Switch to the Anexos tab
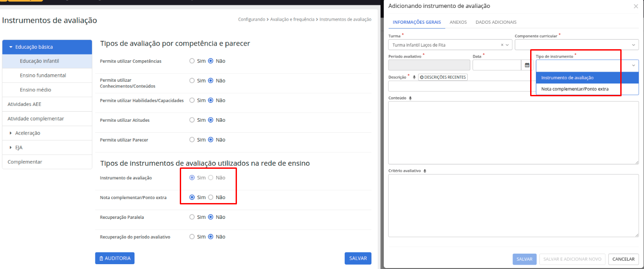Image resolution: width=644 pixels, height=269 pixels. [x=458, y=22]
